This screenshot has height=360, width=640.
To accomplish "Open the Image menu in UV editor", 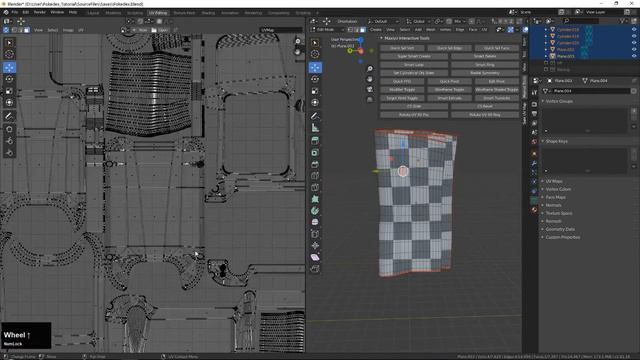I will tap(68, 30).
